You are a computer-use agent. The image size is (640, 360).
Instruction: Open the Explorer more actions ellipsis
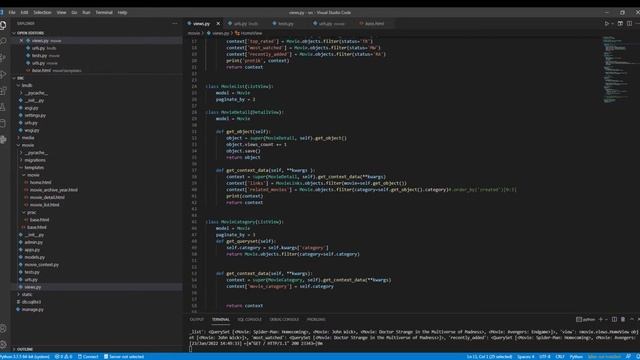(175, 23)
